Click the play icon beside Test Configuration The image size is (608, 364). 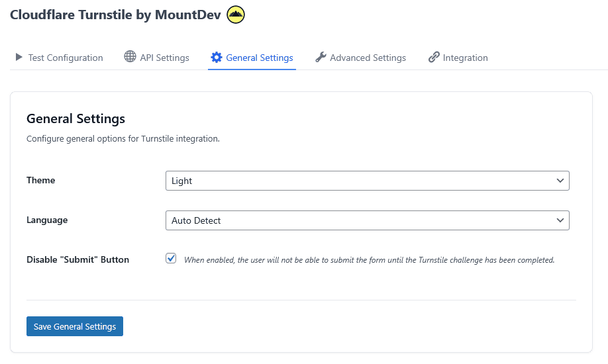click(19, 58)
